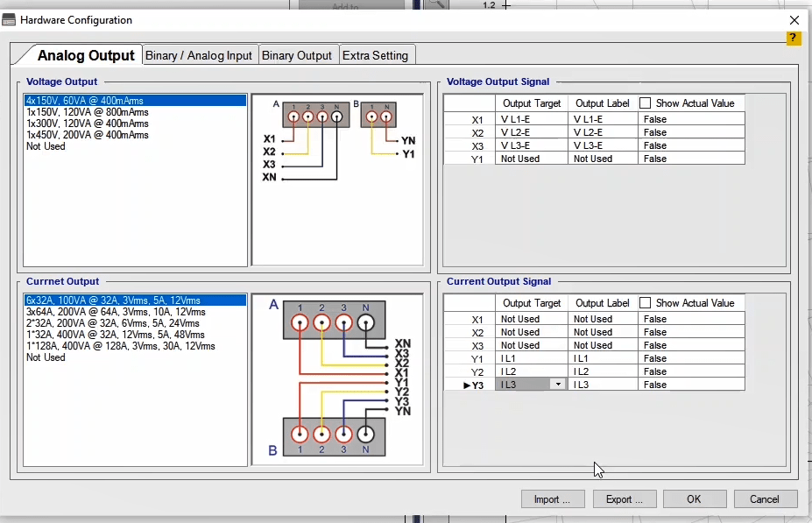Click terminal 1 in current block A diagram

click(x=300, y=324)
